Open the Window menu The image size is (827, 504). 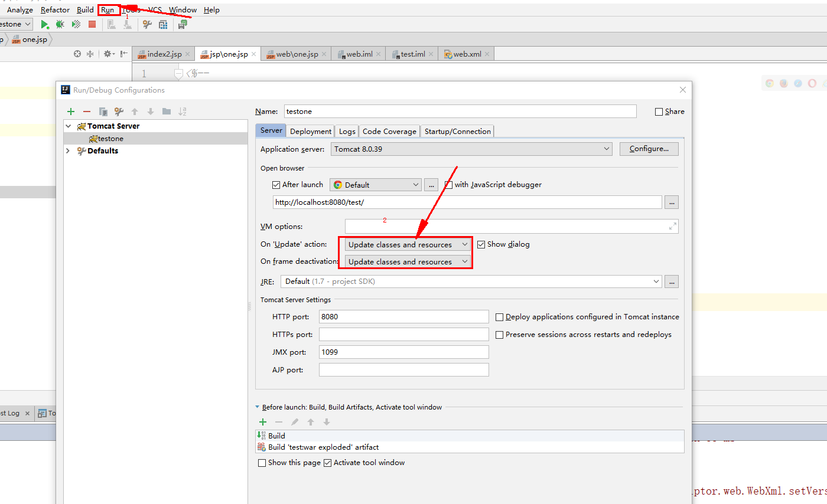pos(183,10)
